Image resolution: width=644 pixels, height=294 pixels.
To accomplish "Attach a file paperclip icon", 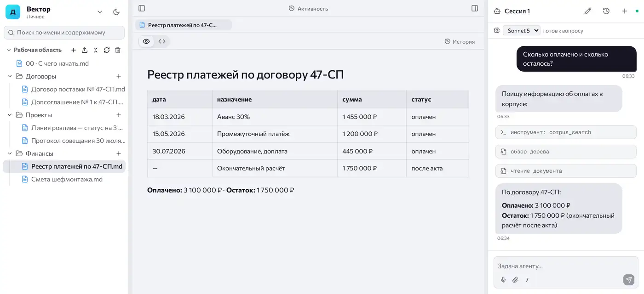I will click(x=515, y=280).
